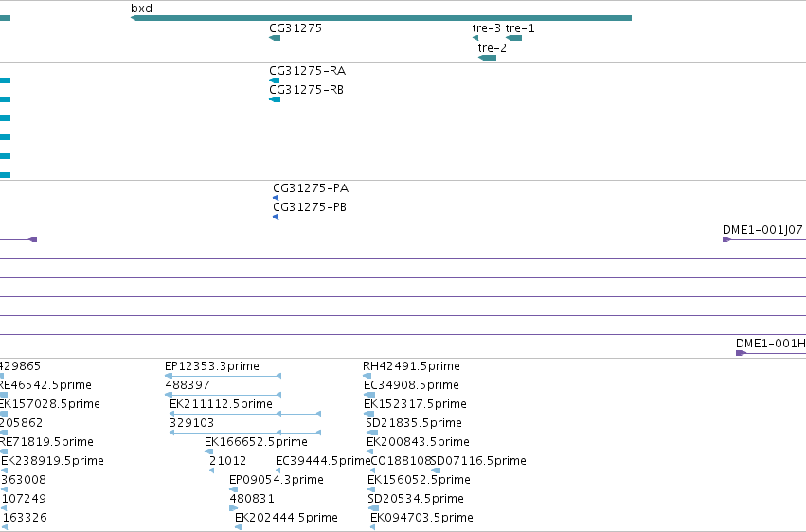806x532 pixels.
Task: Select the EK211112.5prime EST
Action: click(x=245, y=414)
